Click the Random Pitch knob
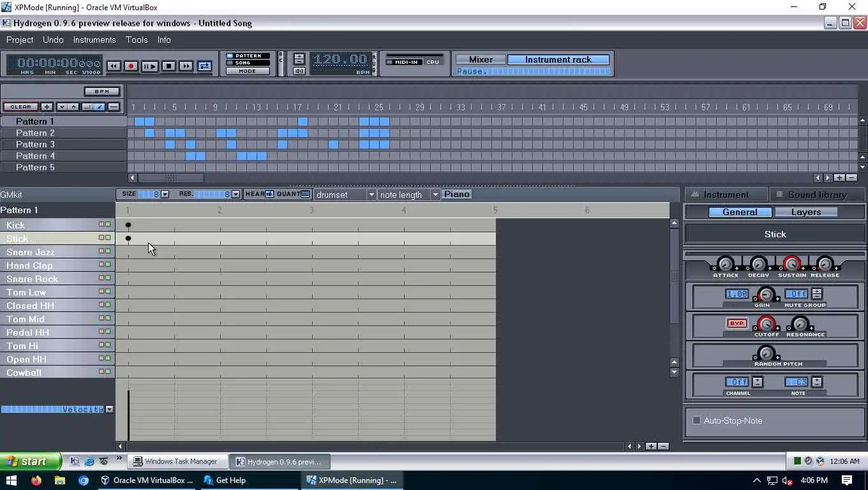Viewport: 868px width, 490px height. point(766,353)
